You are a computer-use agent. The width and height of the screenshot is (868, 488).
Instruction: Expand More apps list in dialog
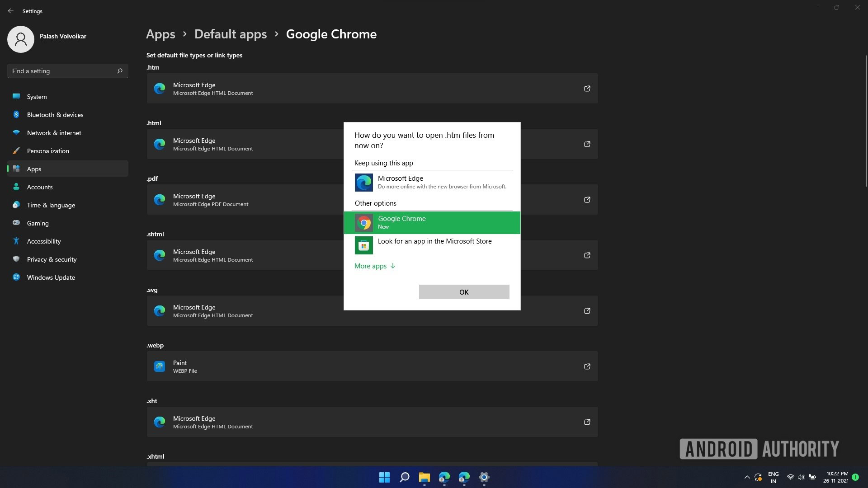click(x=375, y=266)
